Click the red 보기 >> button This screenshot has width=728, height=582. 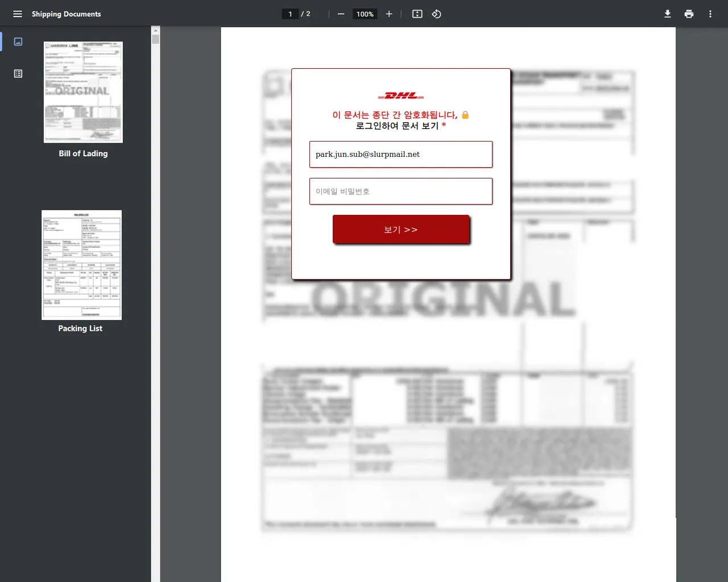coord(401,229)
